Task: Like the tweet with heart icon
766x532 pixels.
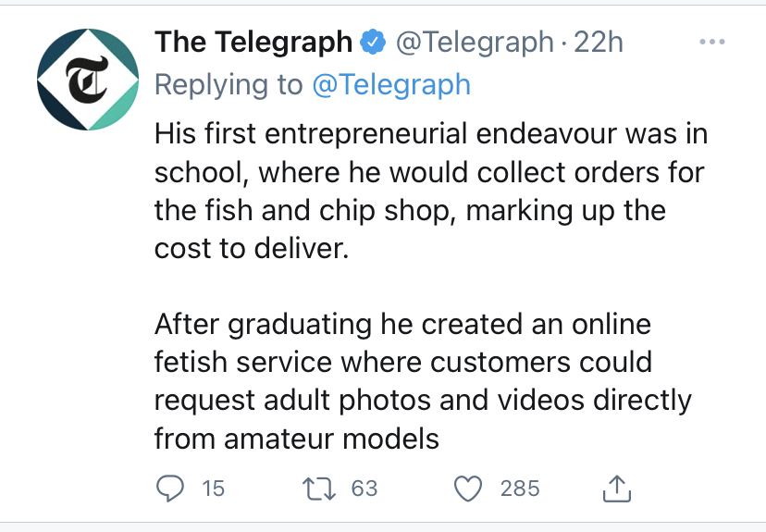Action: pyautogui.click(x=471, y=488)
